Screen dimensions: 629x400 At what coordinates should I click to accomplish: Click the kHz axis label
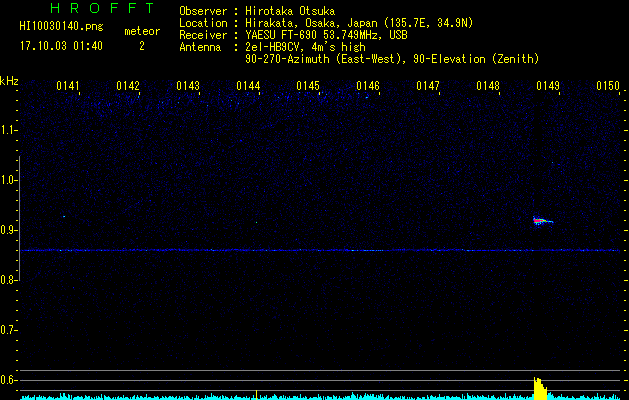[9, 81]
